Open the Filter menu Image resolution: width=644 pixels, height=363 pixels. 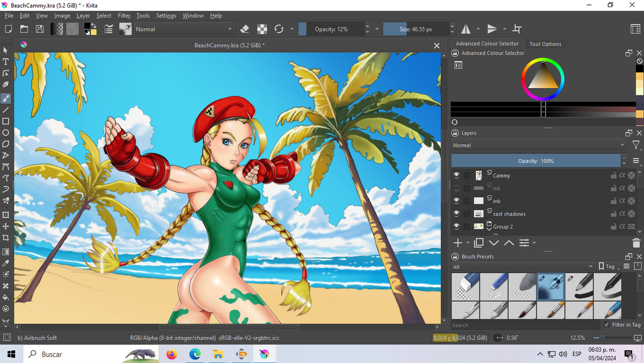pos(124,16)
